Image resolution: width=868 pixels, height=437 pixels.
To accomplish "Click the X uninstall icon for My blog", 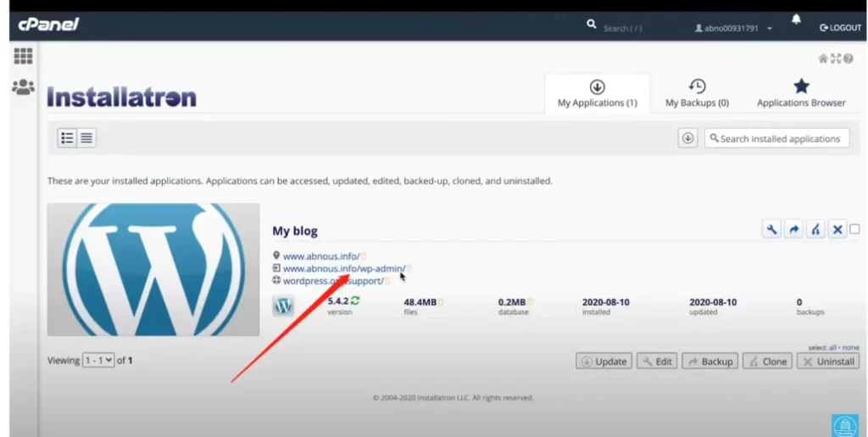I will tap(837, 229).
